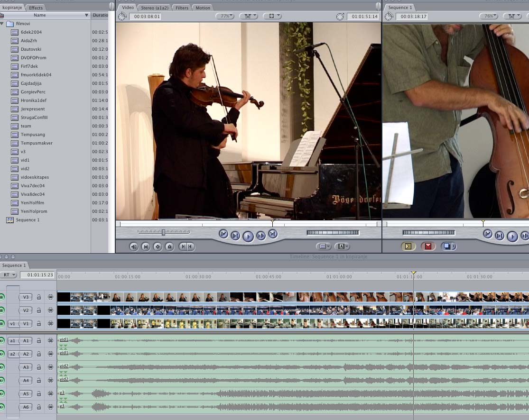Image resolution: width=529 pixels, height=420 pixels.
Task: Click blue Replace edit button in Canvas
Action: pyautogui.click(x=446, y=247)
